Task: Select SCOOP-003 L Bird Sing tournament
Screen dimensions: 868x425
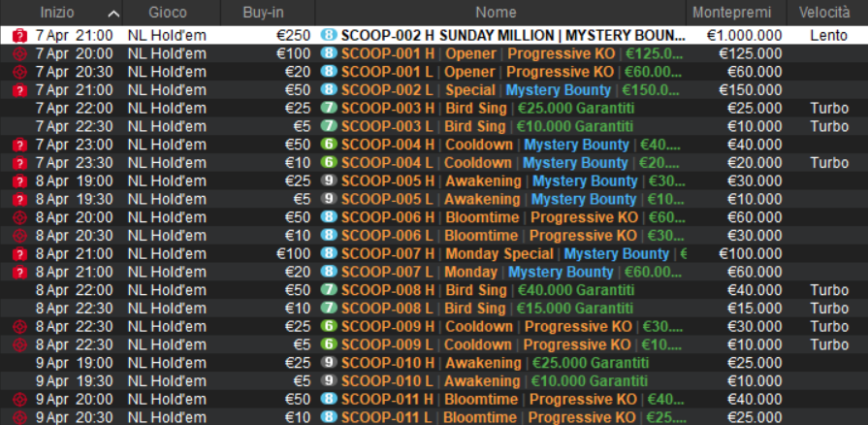Action: pyautogui.click(x=487, y=127)
